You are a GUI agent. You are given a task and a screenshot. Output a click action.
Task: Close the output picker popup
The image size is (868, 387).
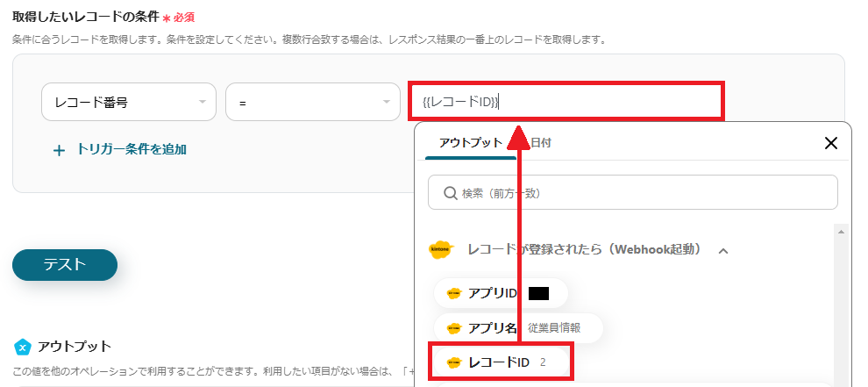point(831,144)
